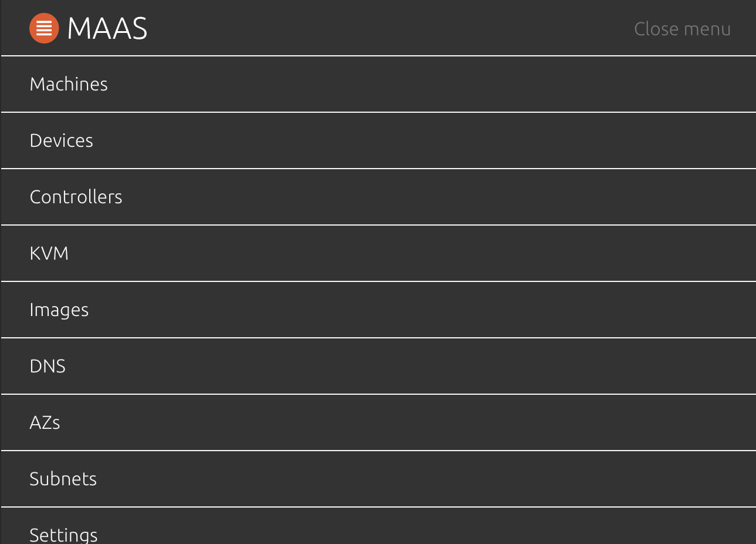
Task: Select the MAAS title text
Action: [107, 28]
